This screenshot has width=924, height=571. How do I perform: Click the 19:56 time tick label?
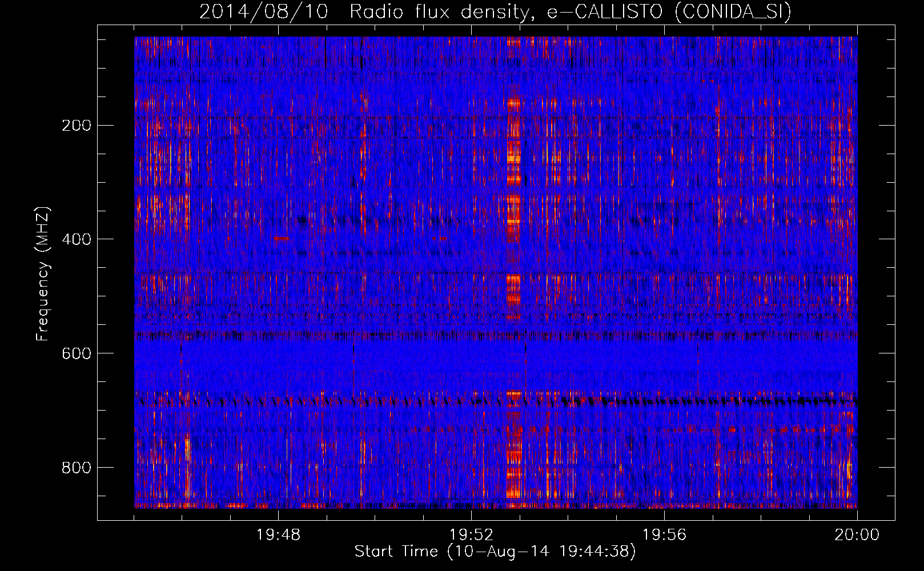point(665,535)
